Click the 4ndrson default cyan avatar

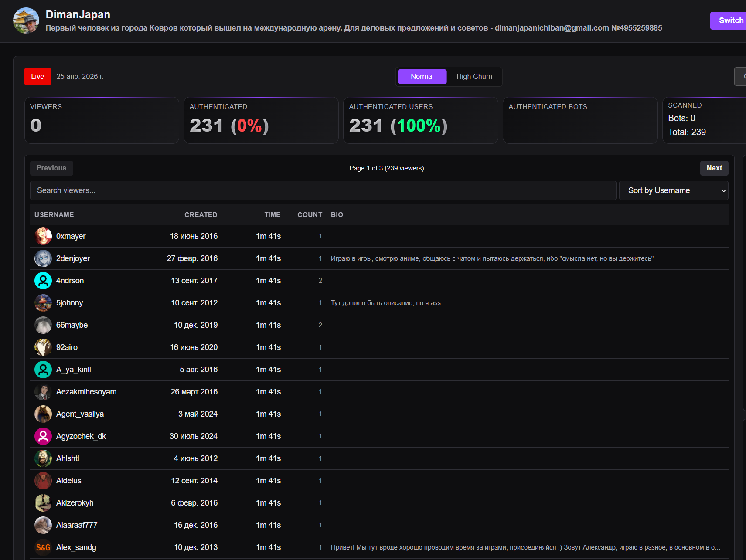tap(43, 281)
